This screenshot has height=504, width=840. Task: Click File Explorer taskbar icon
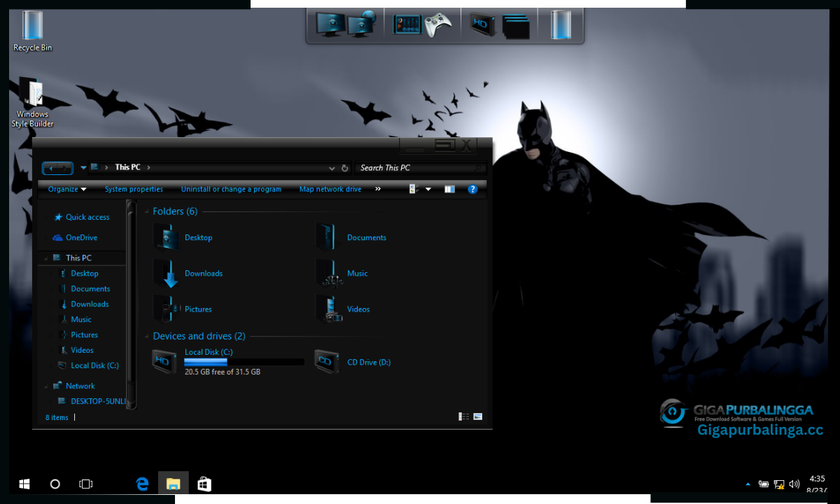[x=173, y=484]
